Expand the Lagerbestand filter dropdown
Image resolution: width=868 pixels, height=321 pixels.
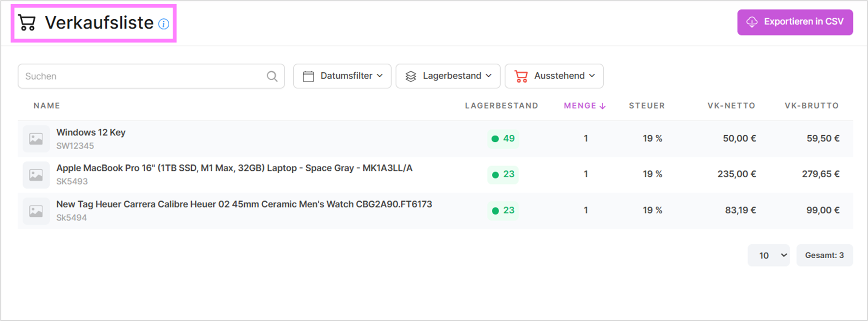tap(448, 76)
